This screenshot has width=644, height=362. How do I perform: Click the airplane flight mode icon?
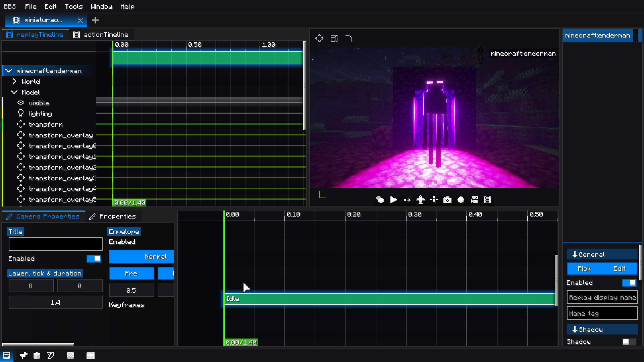420,200
